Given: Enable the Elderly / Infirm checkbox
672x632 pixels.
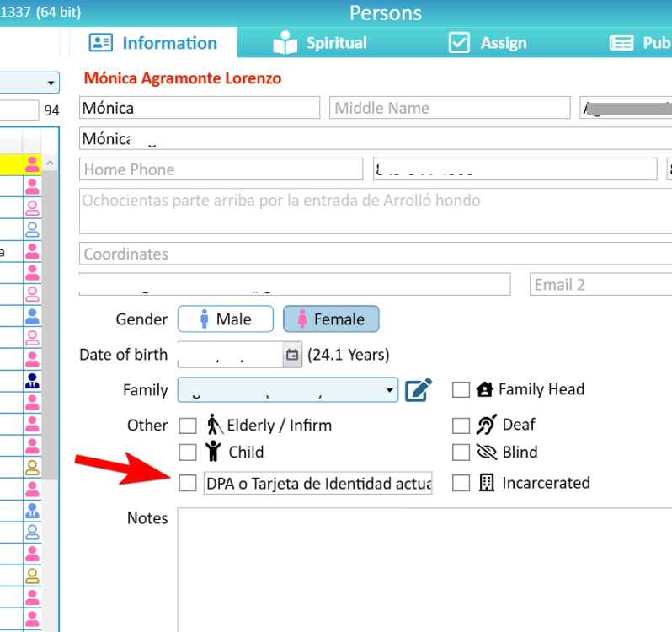Looking at the screenshot, I should point(188,426).
